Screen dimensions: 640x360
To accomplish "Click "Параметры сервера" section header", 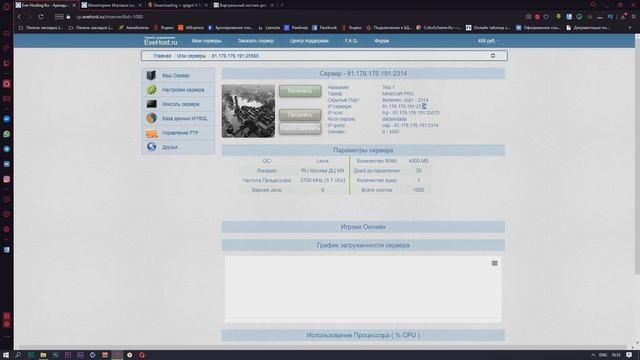I will (363, 150).
